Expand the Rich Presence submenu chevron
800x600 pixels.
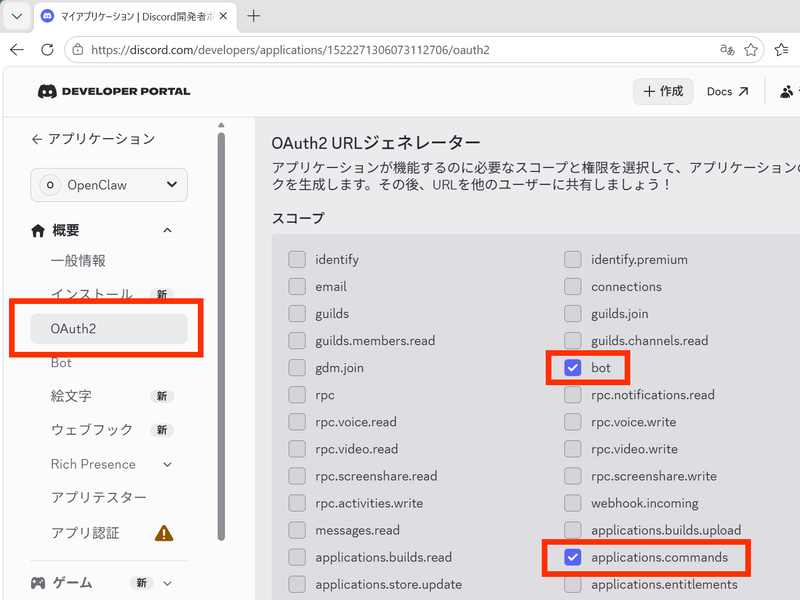pyautogui.click(x=167, y=464)
